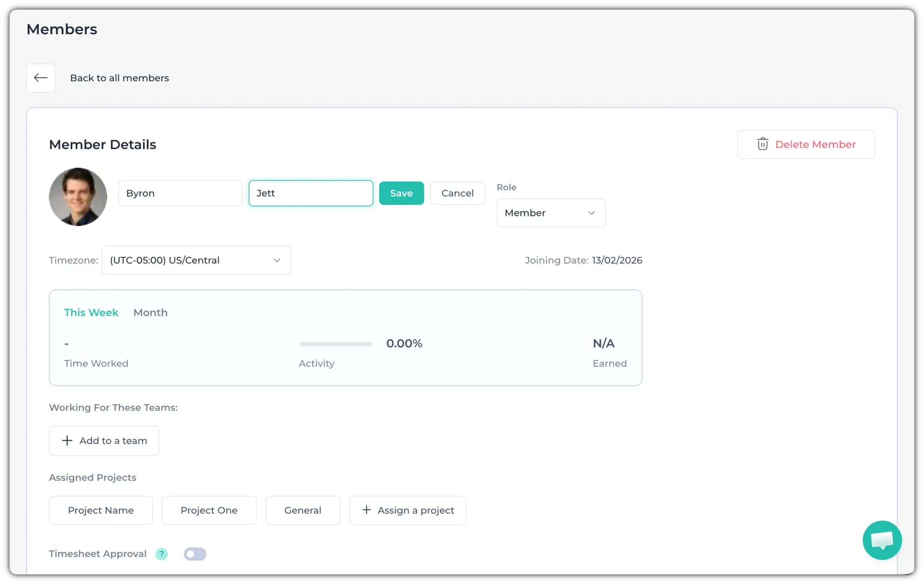This screenshot has width=924, height=584.
Task: Click the last name field with Jett
Action: click(310, 193)
